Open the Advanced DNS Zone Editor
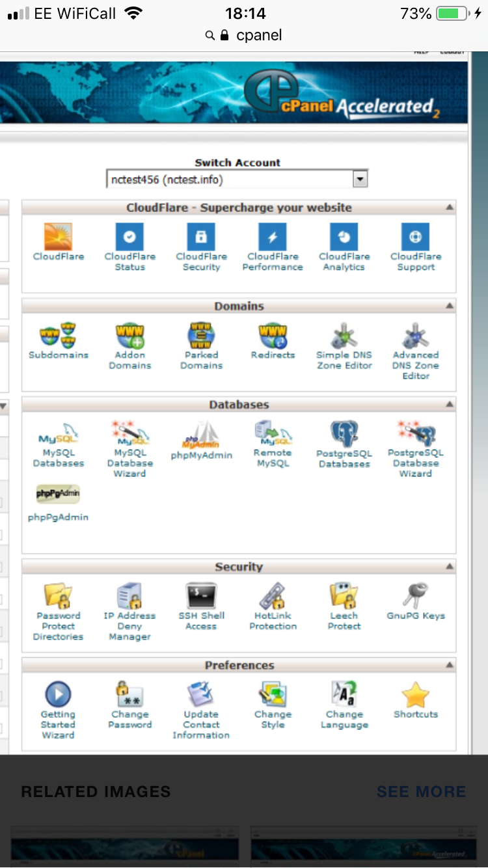Image resolution: width=488 pixels, height=868 pixels. 416,336
